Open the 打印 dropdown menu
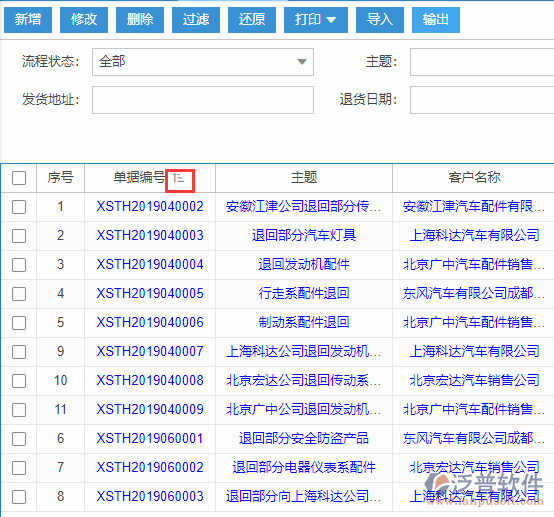Image resolution: width=554 pixels, height=517 pixels. click(316, 20)
